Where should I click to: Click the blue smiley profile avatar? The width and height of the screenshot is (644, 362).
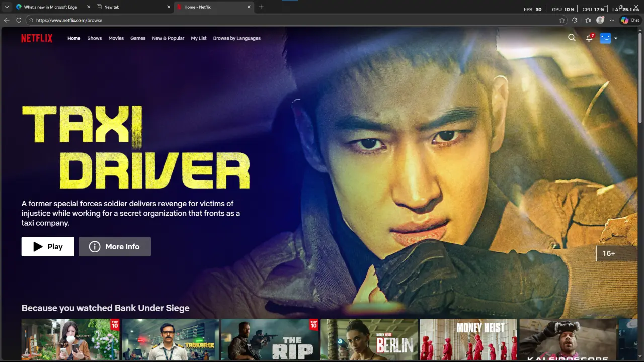605,38
